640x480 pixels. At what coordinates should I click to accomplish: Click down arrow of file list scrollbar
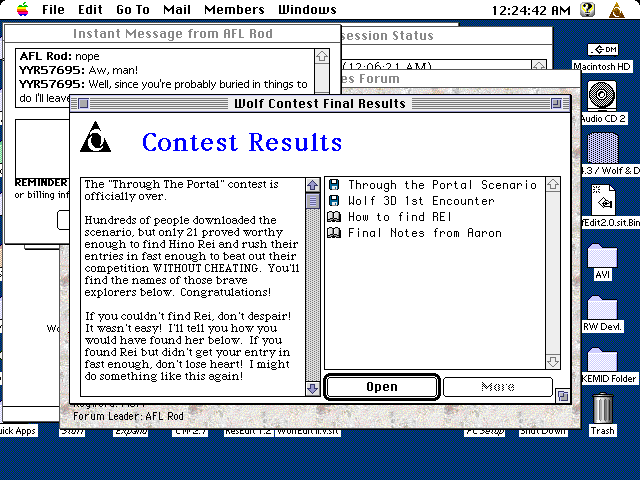(x=553, y=362)
